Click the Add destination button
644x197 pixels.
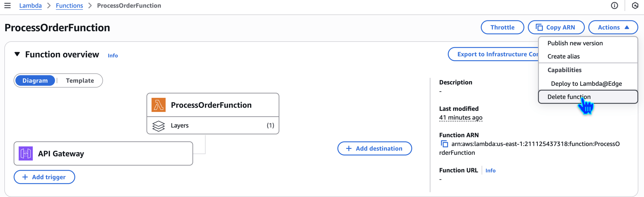click(374, 149)
